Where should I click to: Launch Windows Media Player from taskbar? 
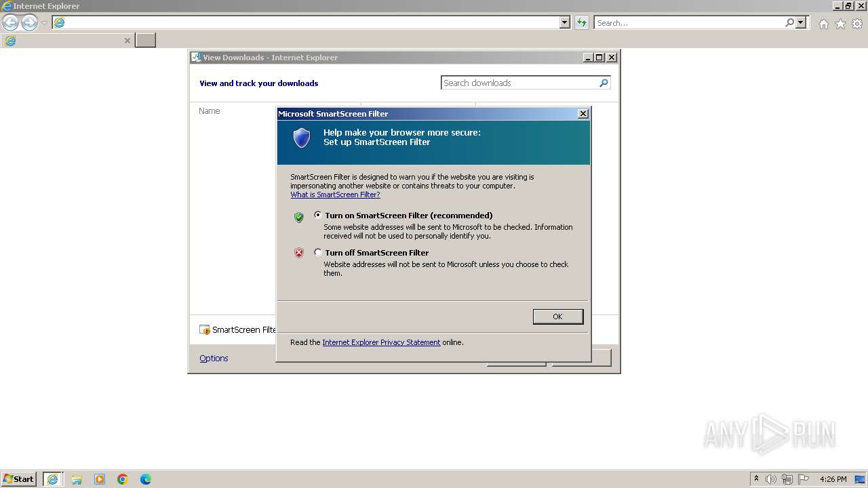coord(100,479)
